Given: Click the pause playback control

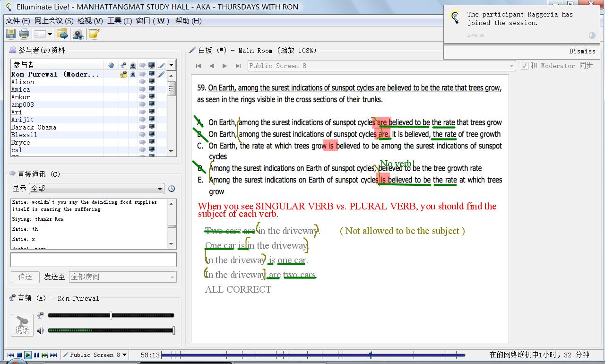Looking at the screenshot, I should [36, 355].
